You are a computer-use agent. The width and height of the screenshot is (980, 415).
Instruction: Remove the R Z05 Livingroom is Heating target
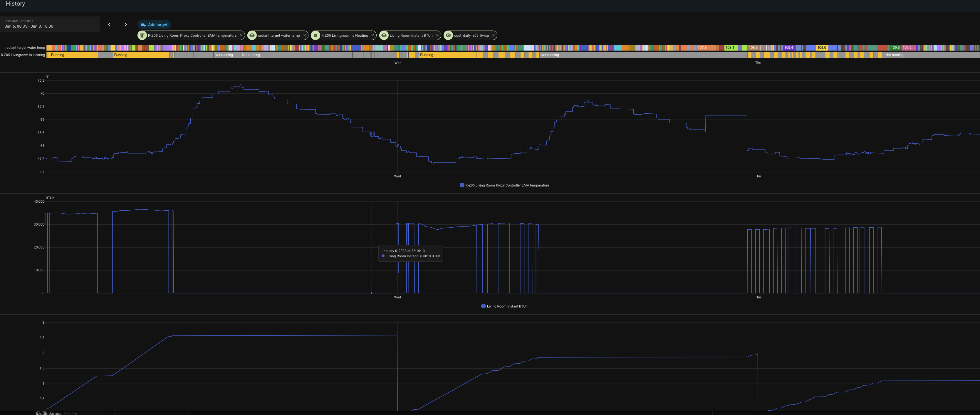click(x=372, y=35)
